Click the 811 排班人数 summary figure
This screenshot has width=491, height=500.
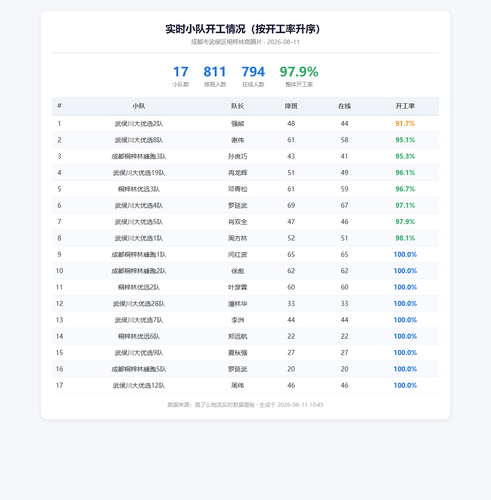click(x=215, y=76)
